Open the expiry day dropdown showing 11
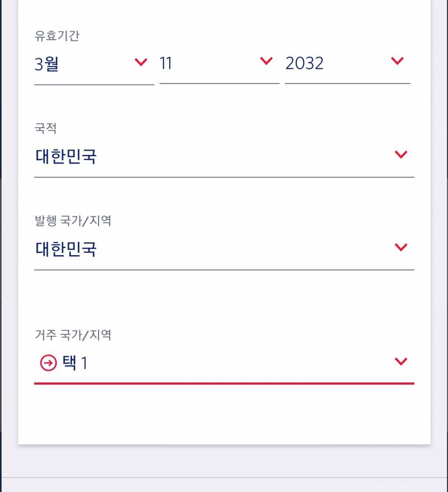 pos(220,67)
